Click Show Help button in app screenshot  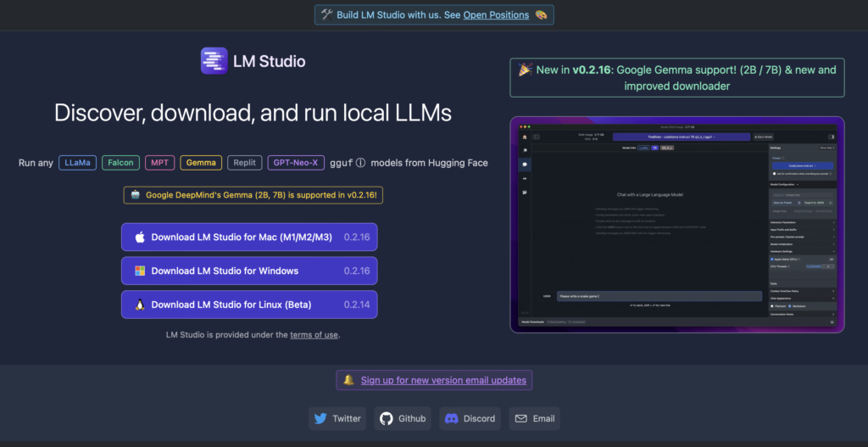pyautogui.click(x=827, y=148)
